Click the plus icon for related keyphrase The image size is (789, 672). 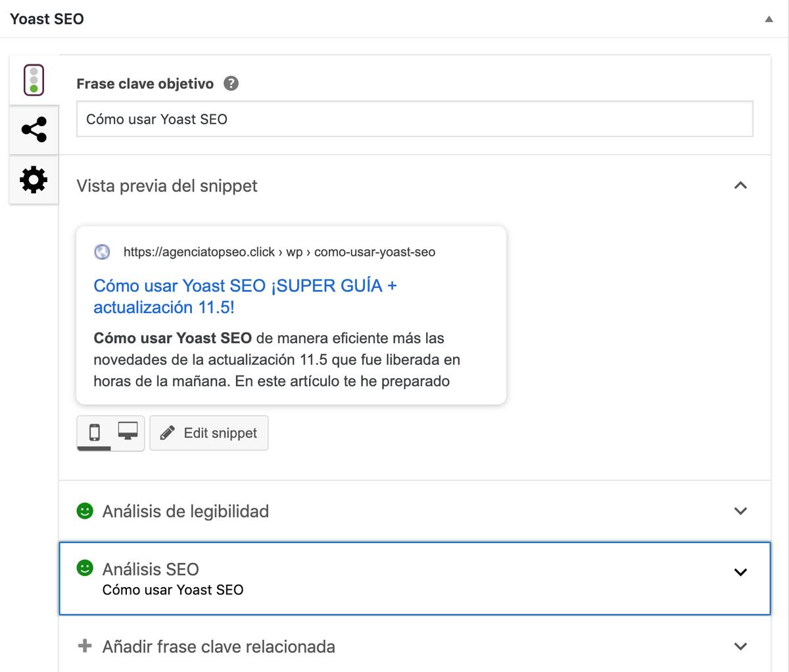[85, 646]
